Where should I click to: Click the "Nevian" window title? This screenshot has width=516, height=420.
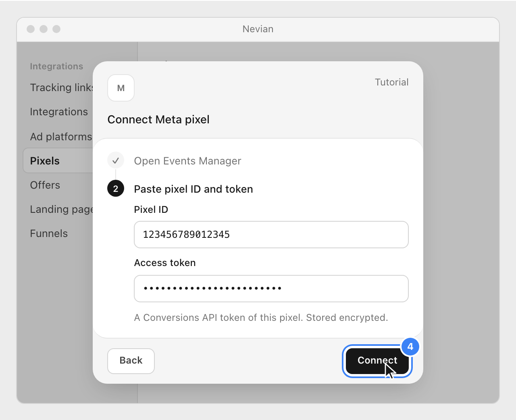pos(258,29)
